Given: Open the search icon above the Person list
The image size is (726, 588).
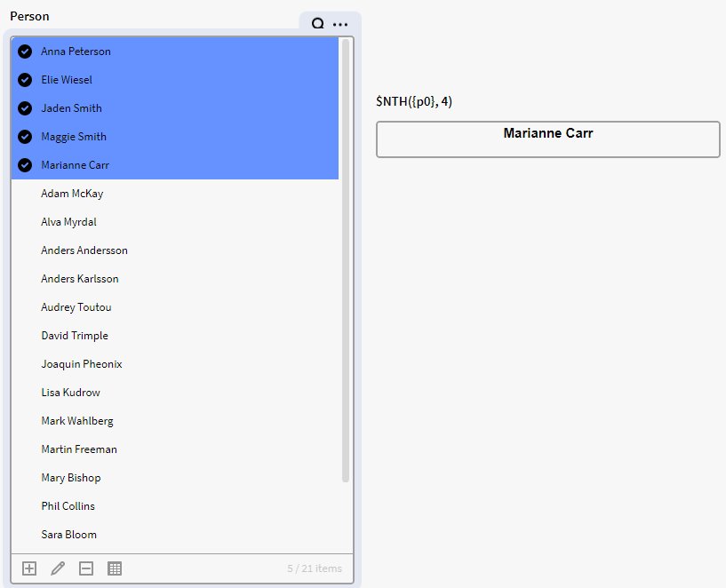Looking at the screenshot, I should [x=317, y=24].
